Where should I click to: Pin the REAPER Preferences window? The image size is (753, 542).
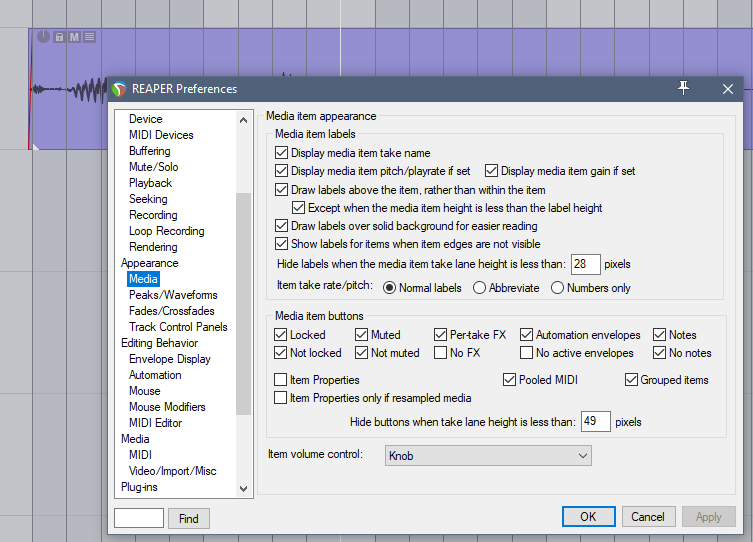(683, 88)
